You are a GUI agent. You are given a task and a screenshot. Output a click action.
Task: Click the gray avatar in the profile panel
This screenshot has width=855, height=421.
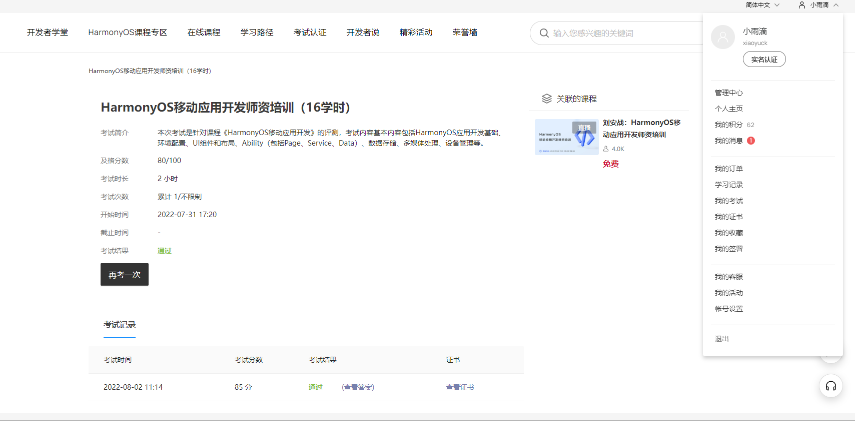[723, 37]
